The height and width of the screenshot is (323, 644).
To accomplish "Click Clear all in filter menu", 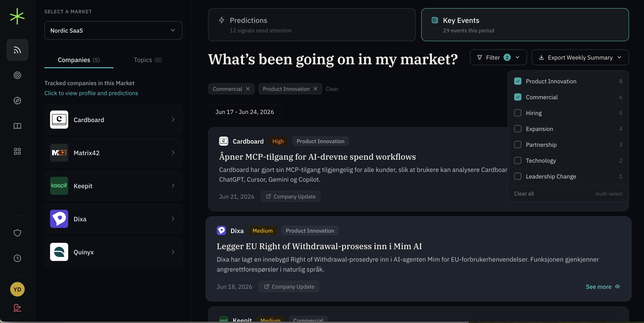I will 524,194.
